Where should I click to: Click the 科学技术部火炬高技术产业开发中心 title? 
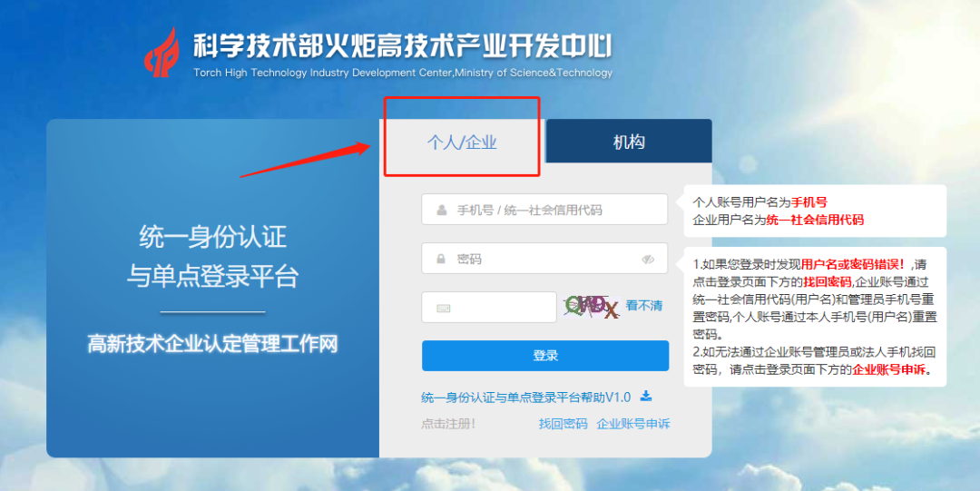(403, 47)
